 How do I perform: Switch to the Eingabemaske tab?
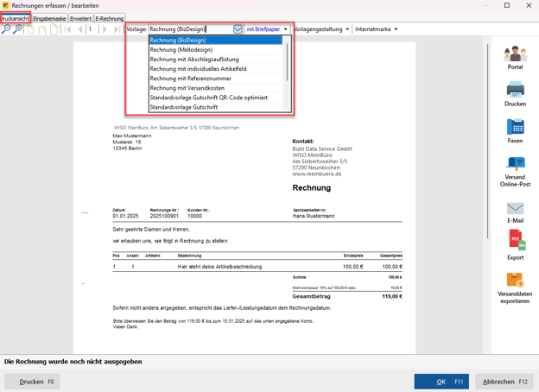(49, 18)
